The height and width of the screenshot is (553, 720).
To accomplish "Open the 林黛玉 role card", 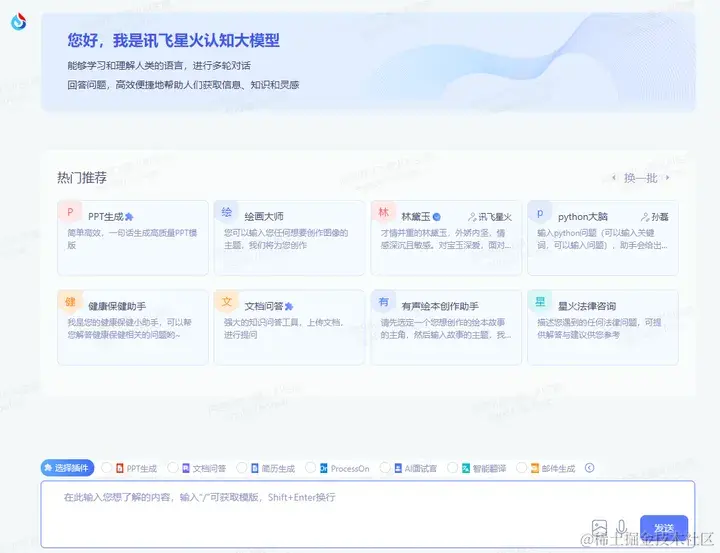I will [446, 238].
